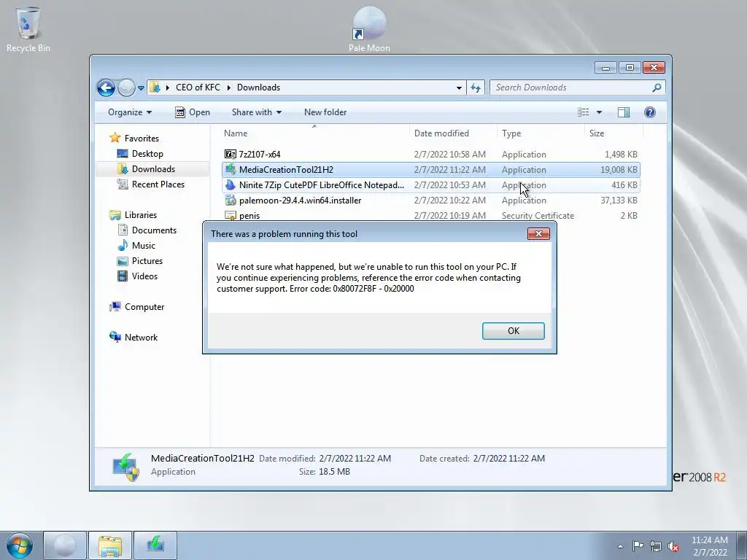Refresh the Downloads folder view

[476, 87]
